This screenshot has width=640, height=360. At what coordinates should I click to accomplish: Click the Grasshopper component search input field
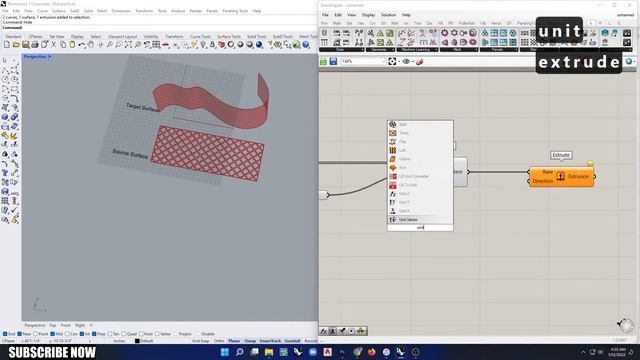pyautogui.click(x=420, y=227)
